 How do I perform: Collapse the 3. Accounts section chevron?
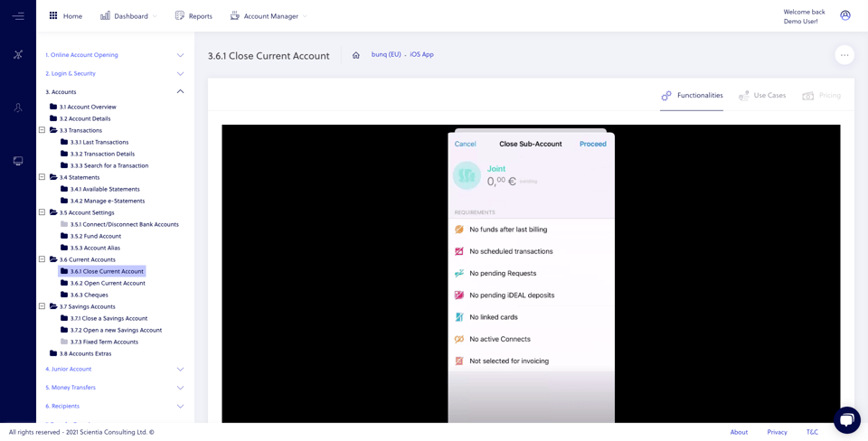(x=180, y=92)
